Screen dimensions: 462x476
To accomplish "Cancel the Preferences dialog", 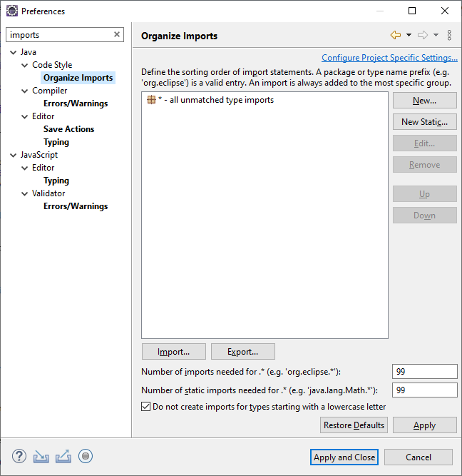I will click(419, 457).
